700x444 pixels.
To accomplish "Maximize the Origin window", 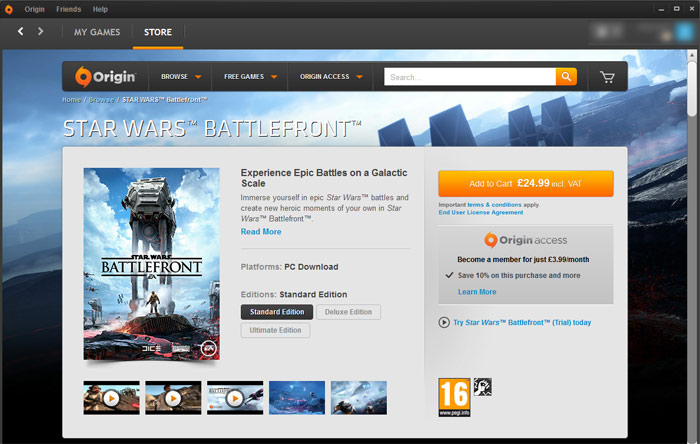I will pyautogui.click(x=677, y=9).
